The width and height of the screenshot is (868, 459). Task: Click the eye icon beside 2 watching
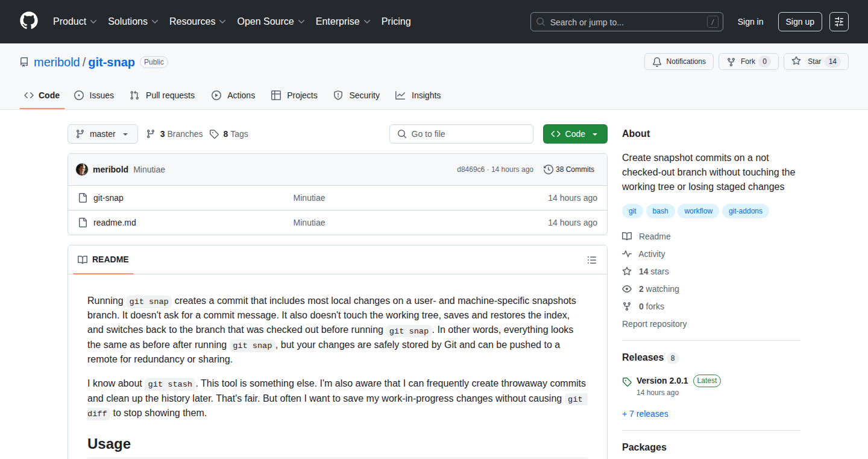627,289
